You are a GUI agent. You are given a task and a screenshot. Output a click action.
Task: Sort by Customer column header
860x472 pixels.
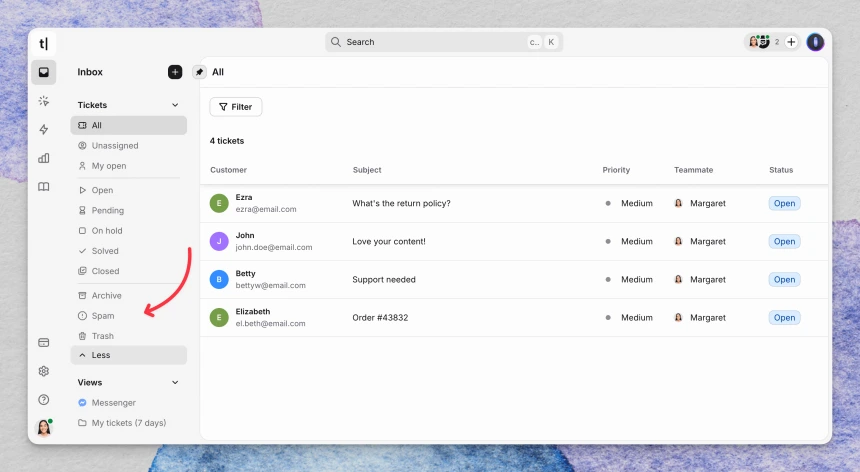tap(228, 170)
